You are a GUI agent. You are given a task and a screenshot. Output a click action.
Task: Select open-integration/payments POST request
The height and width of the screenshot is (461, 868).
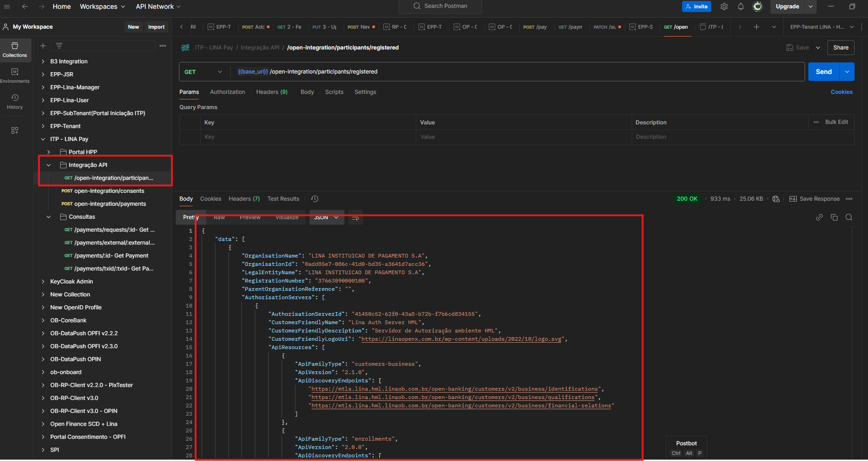pyautogui.click(x=110, y=204)
